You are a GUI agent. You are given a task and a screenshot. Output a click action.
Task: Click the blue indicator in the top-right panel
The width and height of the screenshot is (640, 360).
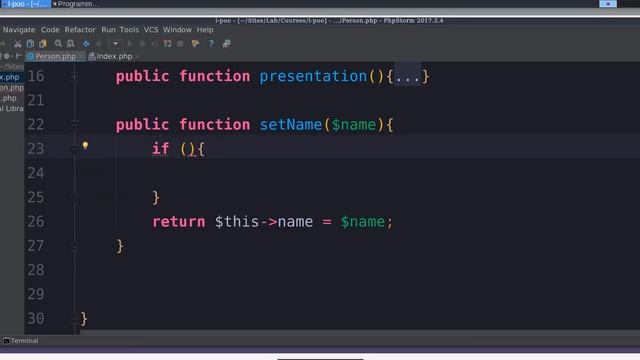pyautogui.click(x=608, y=4)
